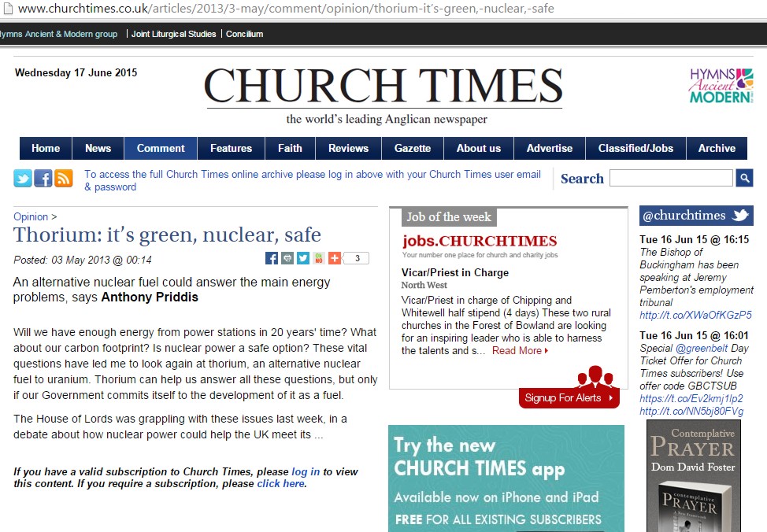
Task: Navigate to the Faith section
Action: (x=290, y=148)
